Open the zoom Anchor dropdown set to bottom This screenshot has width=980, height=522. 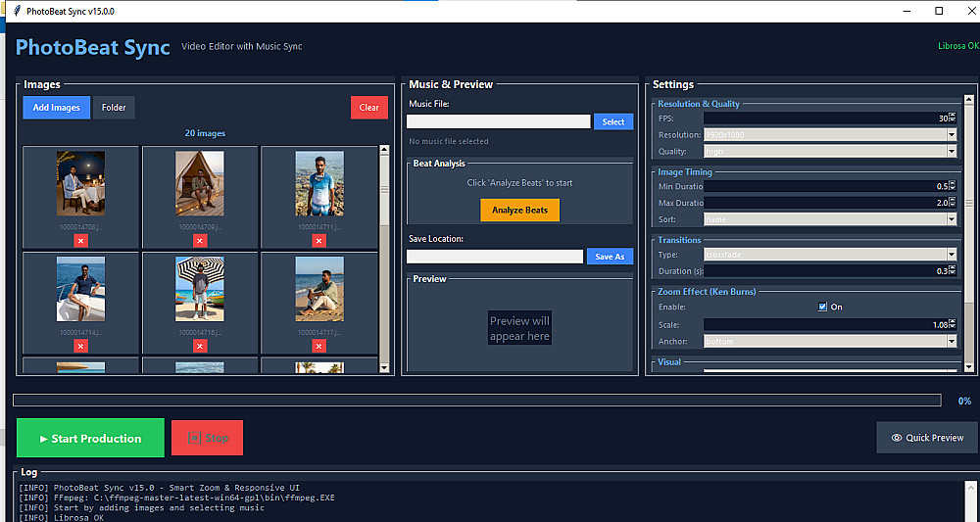tap(830, 342)
